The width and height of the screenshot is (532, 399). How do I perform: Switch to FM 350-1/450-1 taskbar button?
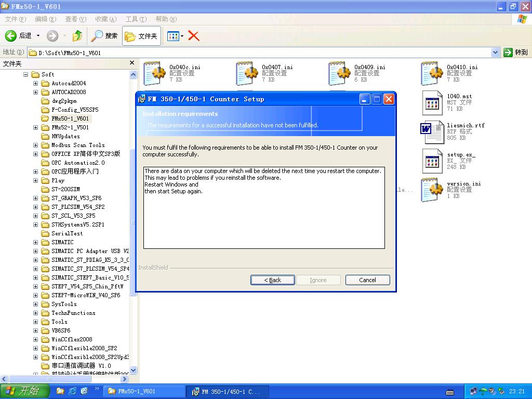229,392
